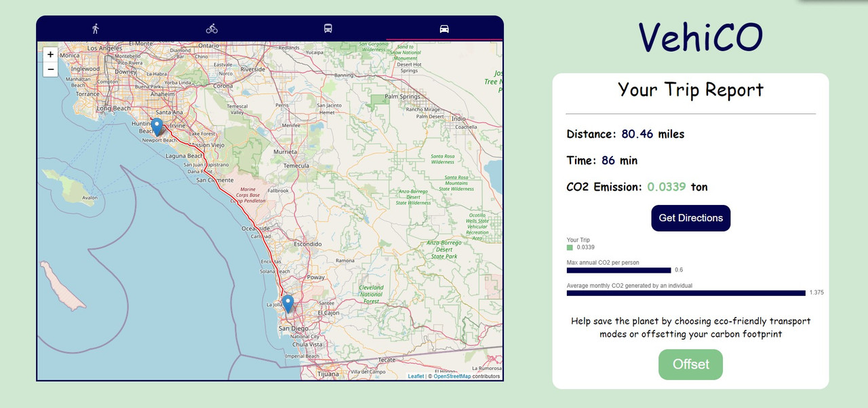
Task: Click the VehiCO title logo
Action: tap(701, 37)
